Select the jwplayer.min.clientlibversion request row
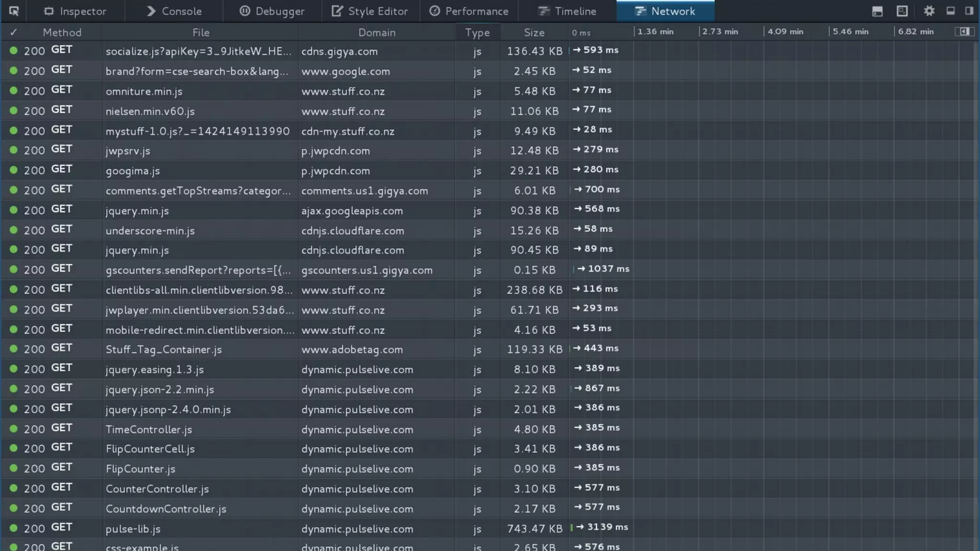The height and width of the screenshot is (551, 980). coord(200,310)
